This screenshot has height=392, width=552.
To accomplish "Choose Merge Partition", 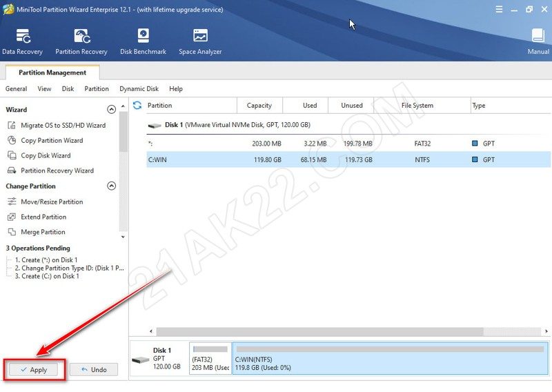I will 43,232.
